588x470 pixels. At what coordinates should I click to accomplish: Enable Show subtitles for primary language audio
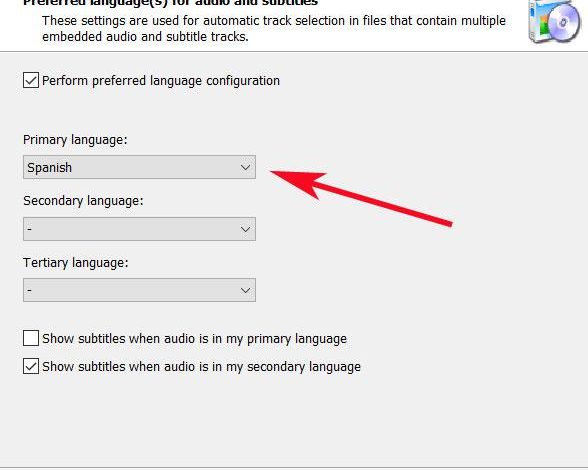pyautogui.click(x=31, y=338)
